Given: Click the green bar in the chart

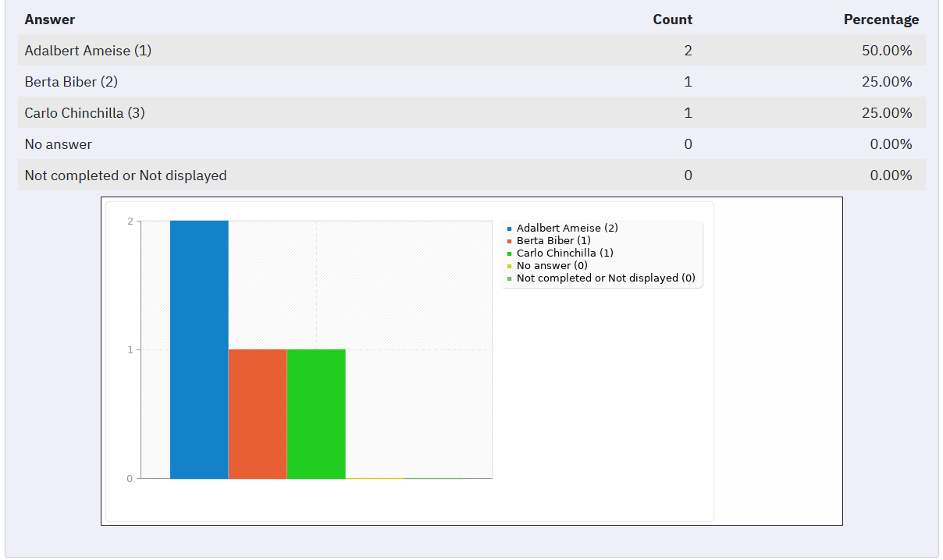Looking at the screenshot, I should coord(316,413).
